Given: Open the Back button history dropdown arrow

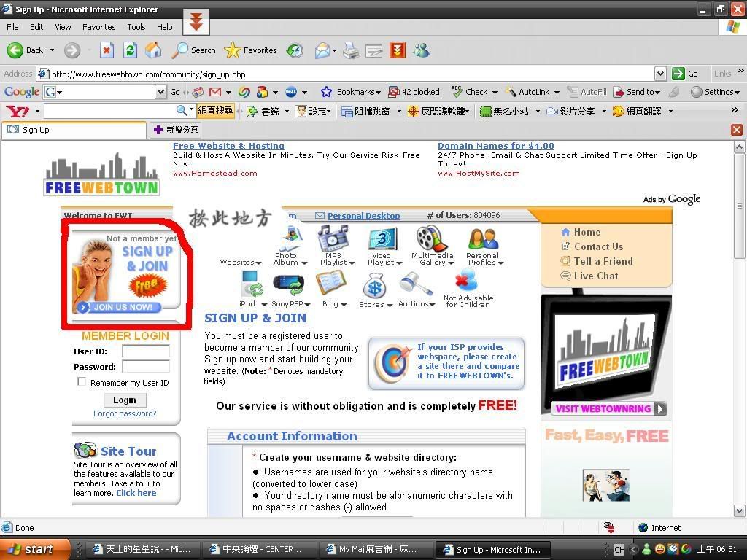Looking at the screenshot, I should pos(52,50).
